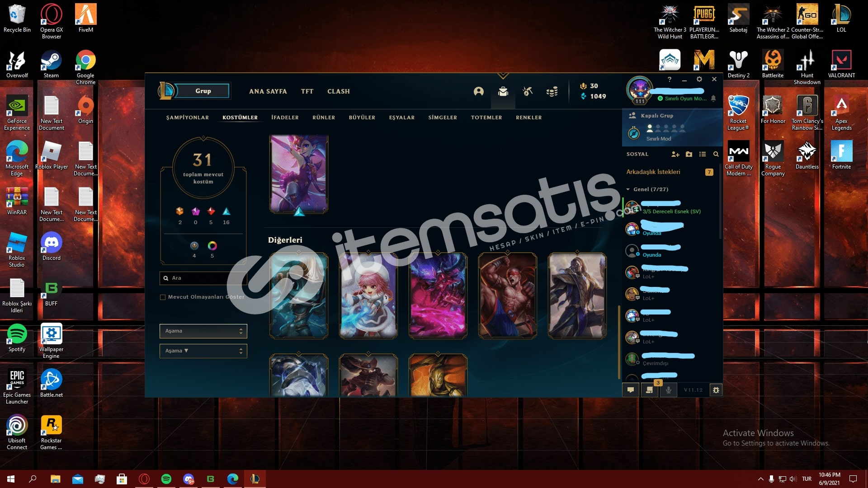The width and height of the screenshot is (868, 488).
Task: Open the CLASH menu
Action: pyautogui.click(x=339, y=91)
